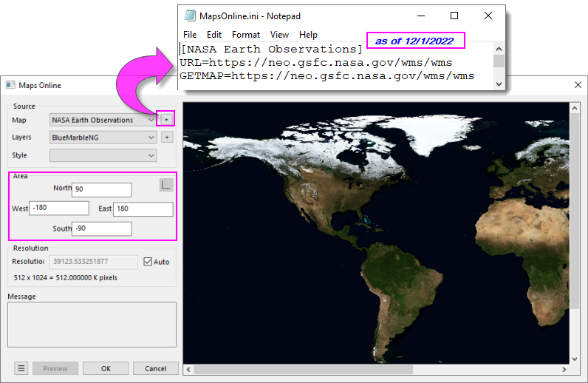This screenshot has height=383, width=588.
Task: Click the Maps Online dialog title icon
Action: 10,85
